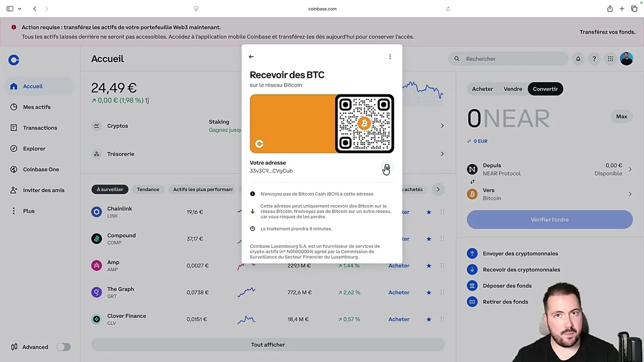
Task: Switch to the Convertir tab
Action: 545,89
